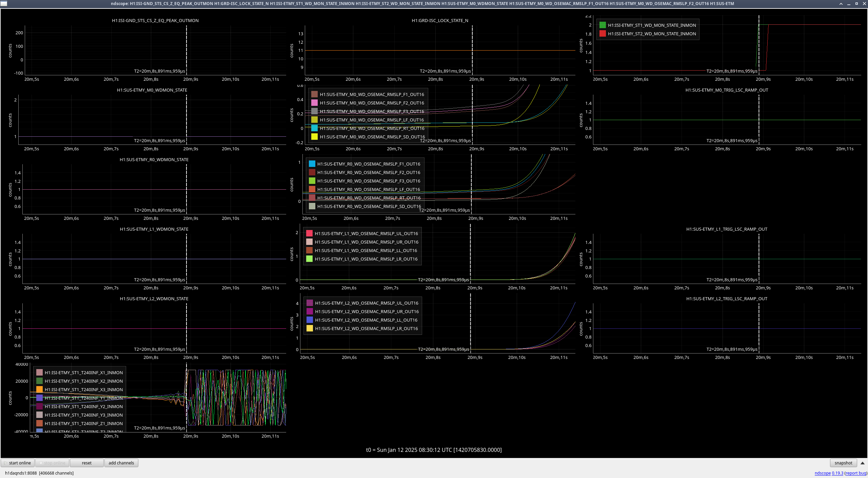The width and height of the screenshot is (868, 478).
Task: Open the window menu icon in title bar
Action: [3, 4]
